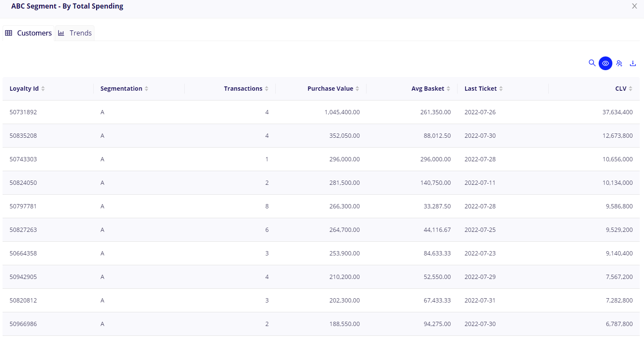Viewport: 644px width, 338px height.
Task: Click avg basket 44,116.67
Action: pyautogui.click(x=437, y=230)
